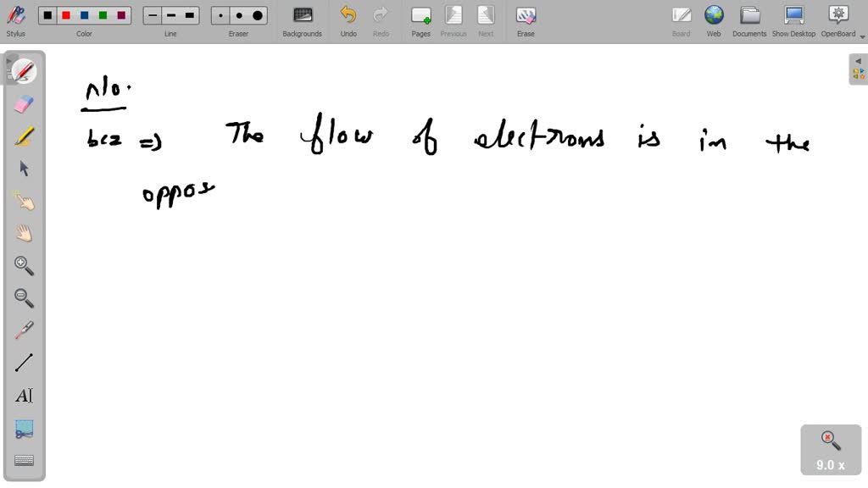Click the Redo button

tap(381, 21)
